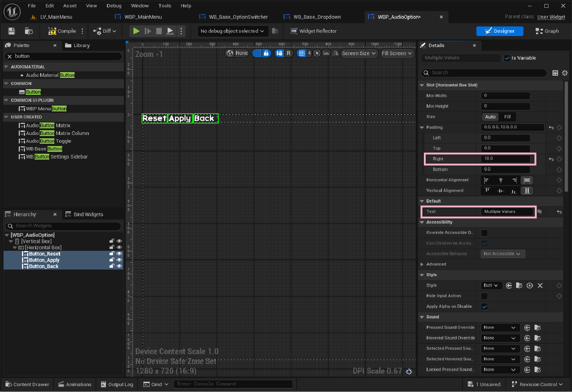Toggle visibility of Vertical Box
Image resolution: width=572 pixels, height=392 pixels.
tap(119, 241)
